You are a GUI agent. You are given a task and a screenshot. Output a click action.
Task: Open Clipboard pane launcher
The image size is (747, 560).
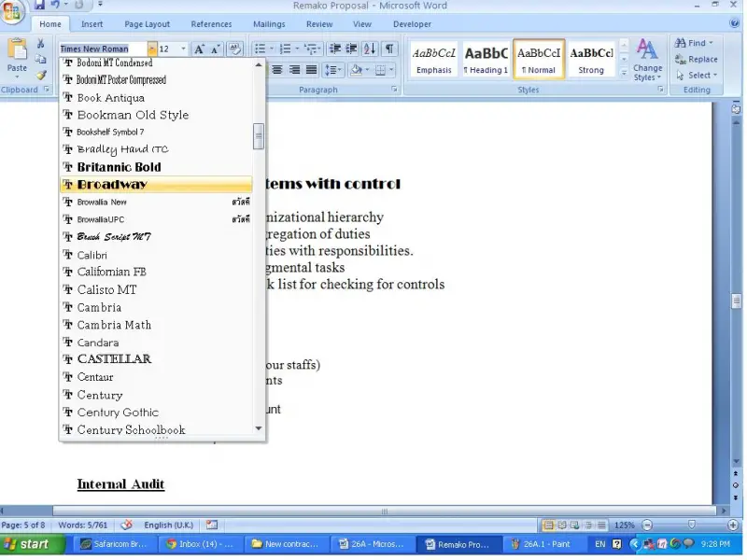tap(47, 89)
